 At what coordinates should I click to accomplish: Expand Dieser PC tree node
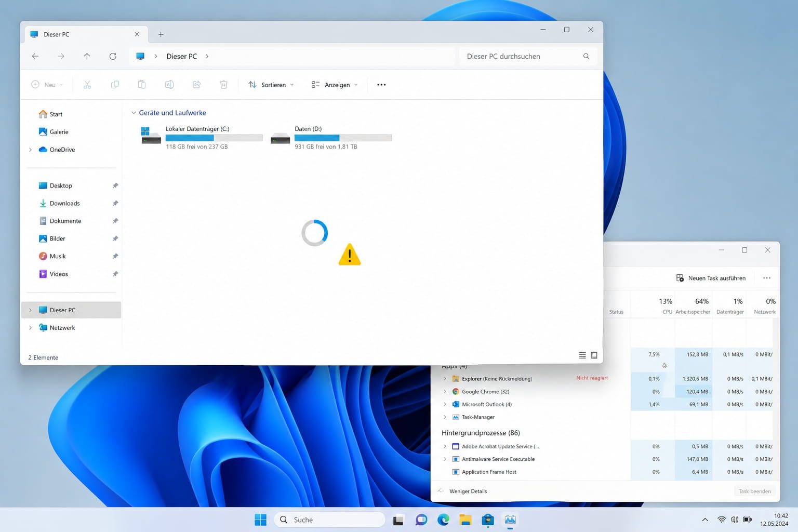tap(30, 310)
